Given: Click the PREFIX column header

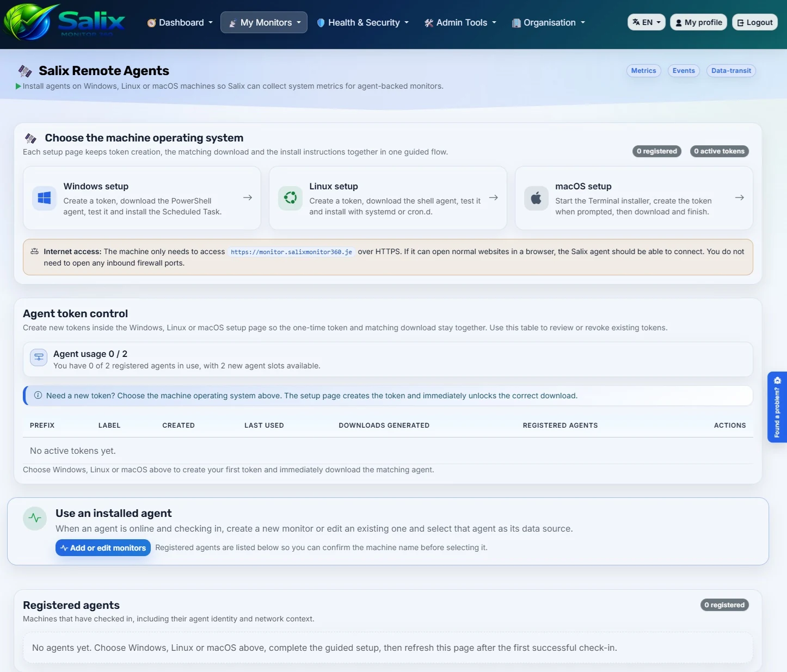Looking at the screenshot, I should 42,426.
